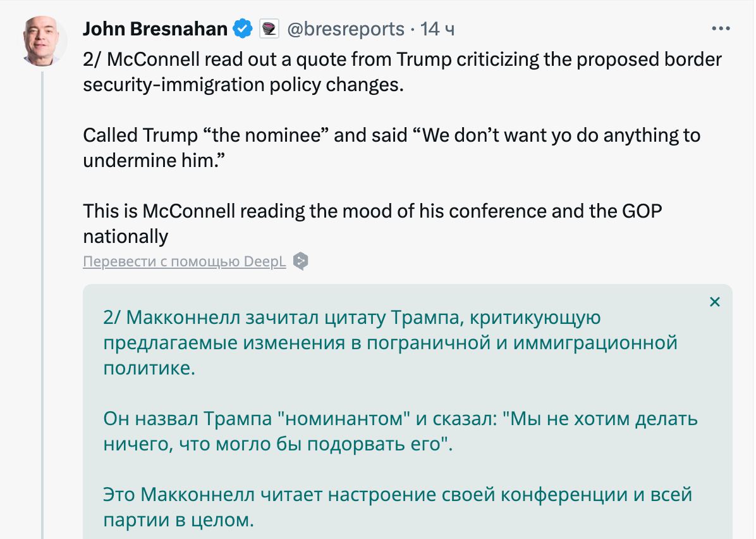Click the paragraph starting "Called Trump"

click(391, 147)
